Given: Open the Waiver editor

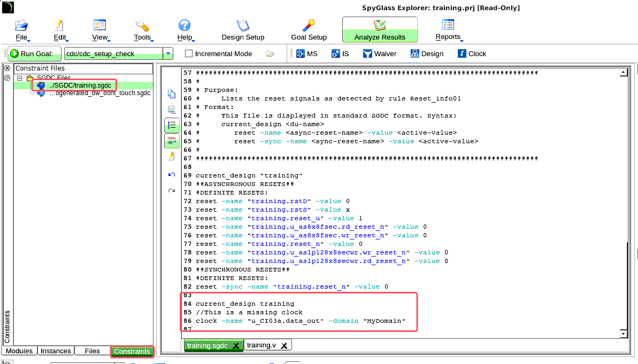Looking at the screenshot, I should click(x=380, y=53).
